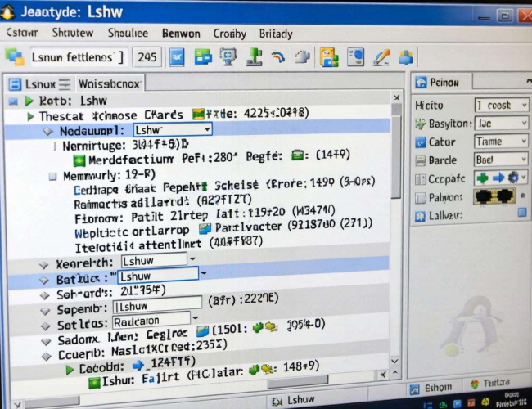
Task: Click the green Merdcfactium row icon
Action: 79,160
